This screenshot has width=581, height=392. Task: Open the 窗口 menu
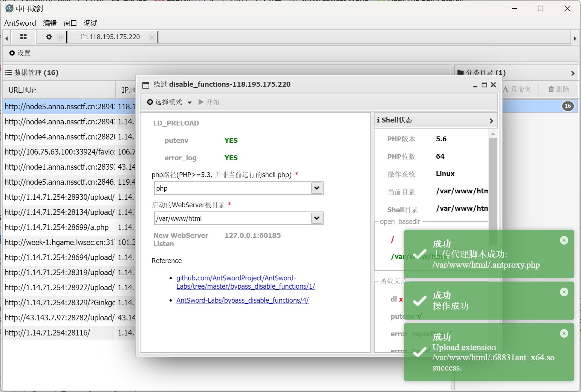[70, 23]
